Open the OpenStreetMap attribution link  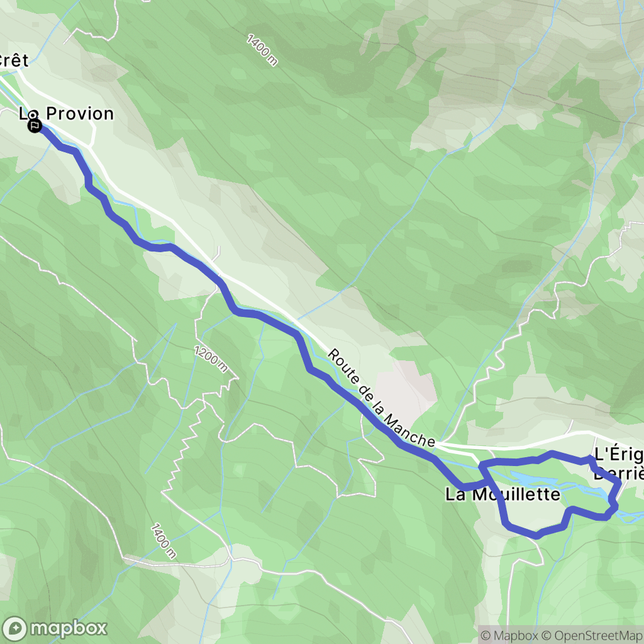tap(592, 635)
